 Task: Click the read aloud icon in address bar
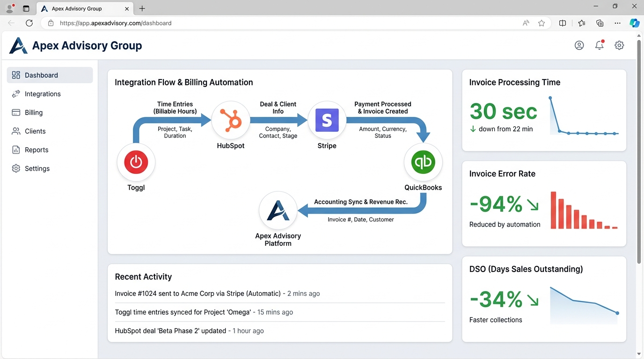tap(526, 23)
